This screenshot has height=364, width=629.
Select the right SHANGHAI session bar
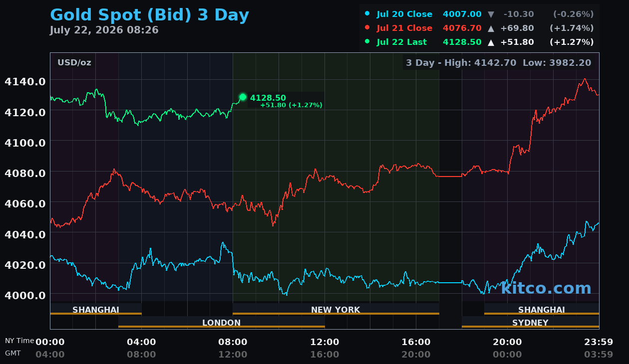(x=542, y=310)
